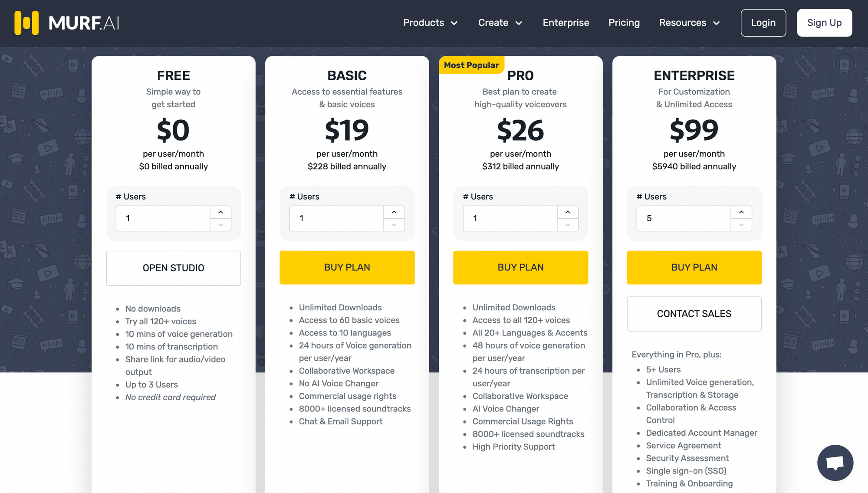Open the chat support bubble icon

point(835,463)
